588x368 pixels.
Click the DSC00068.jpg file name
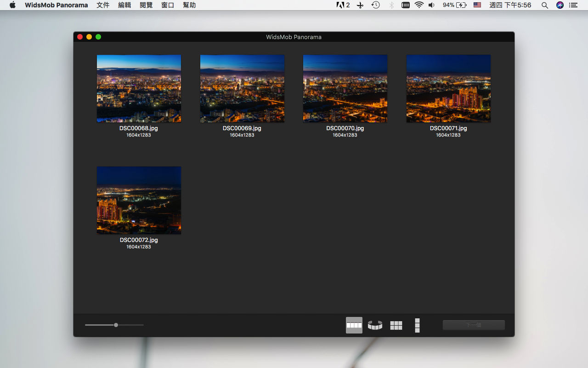click(139, 128)
